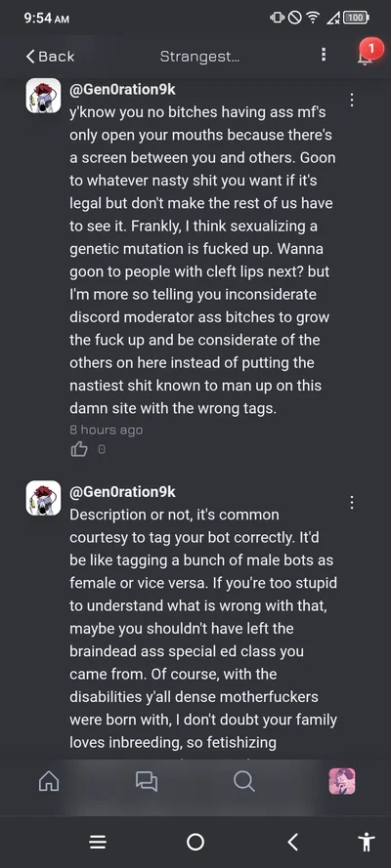Like the first comment with thumbs-up

[79, 449]
